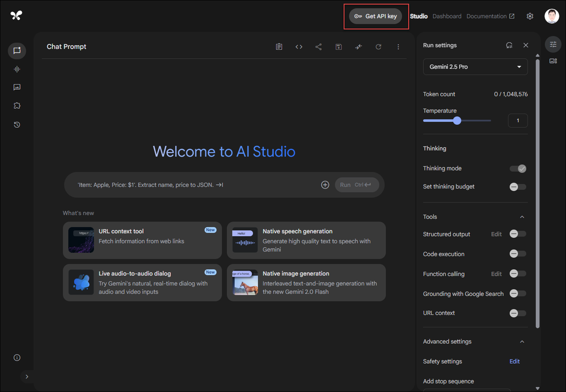
Task: Toggle the URL context switch
Action: coord(518,313)
